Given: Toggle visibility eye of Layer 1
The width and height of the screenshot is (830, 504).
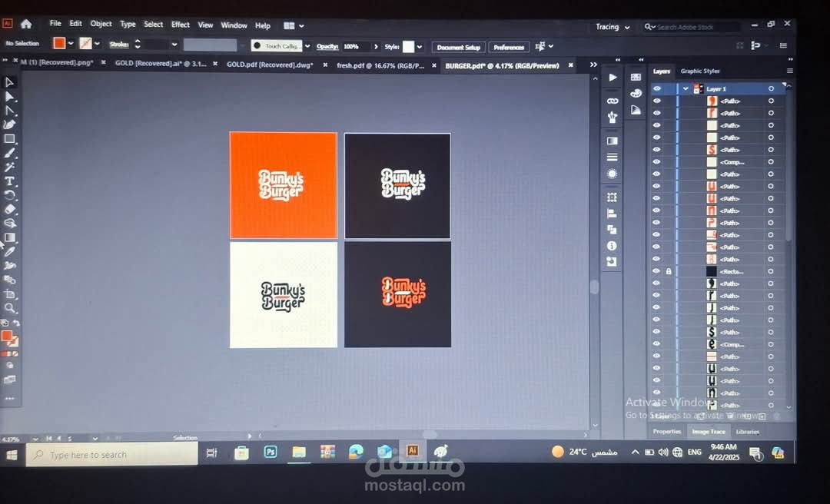Looking at the screenshot, I should point(657,88).
